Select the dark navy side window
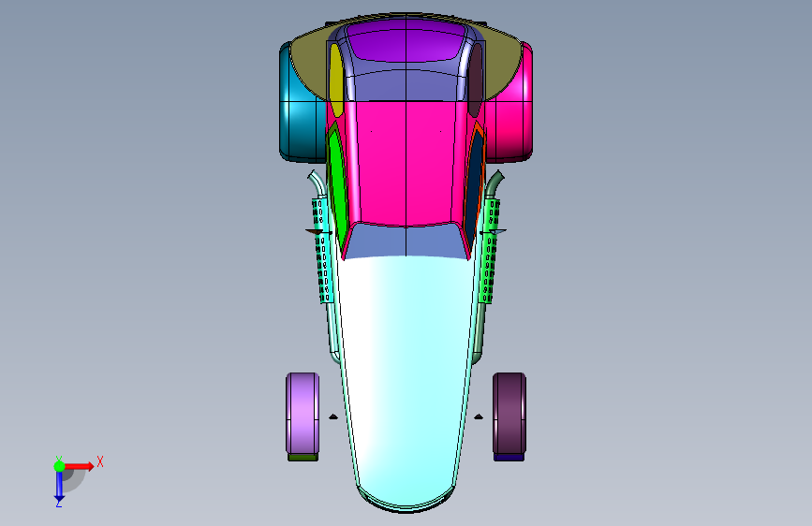 (473, 186)
